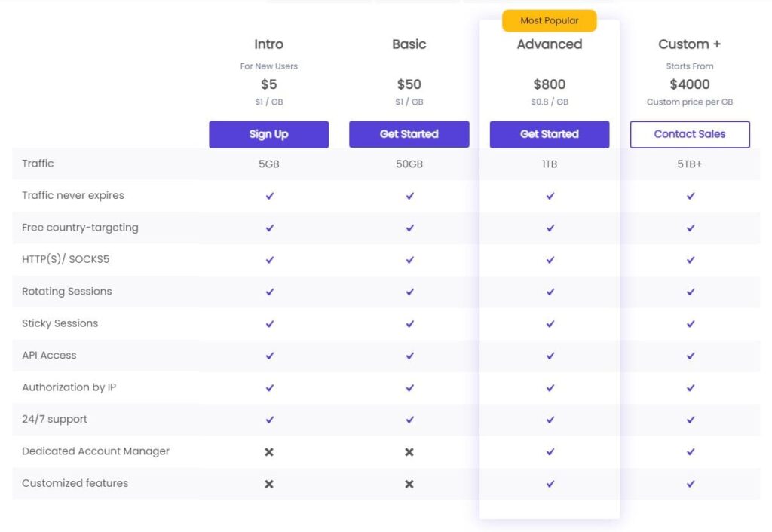Click the Intro checkmark for Traffic never expires

click(269, 196)
